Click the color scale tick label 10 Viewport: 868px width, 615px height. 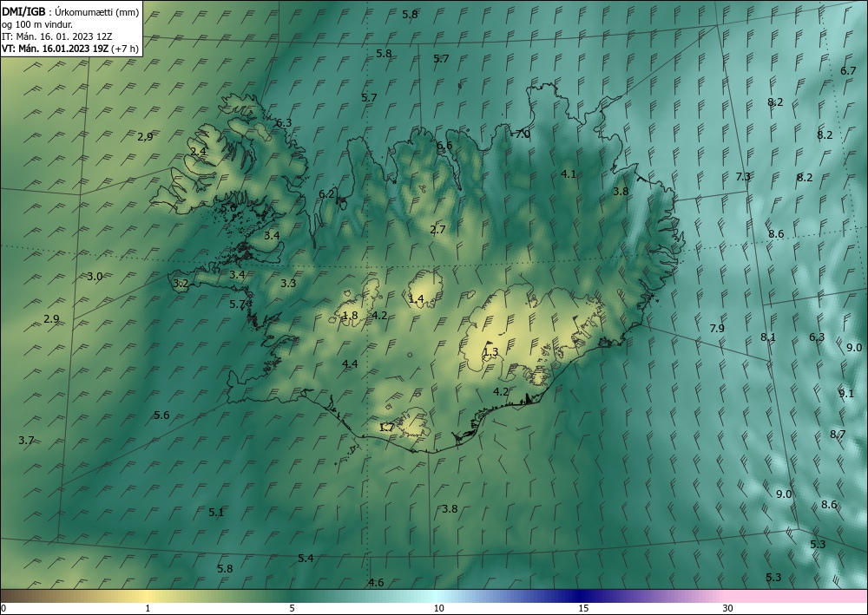438,609
